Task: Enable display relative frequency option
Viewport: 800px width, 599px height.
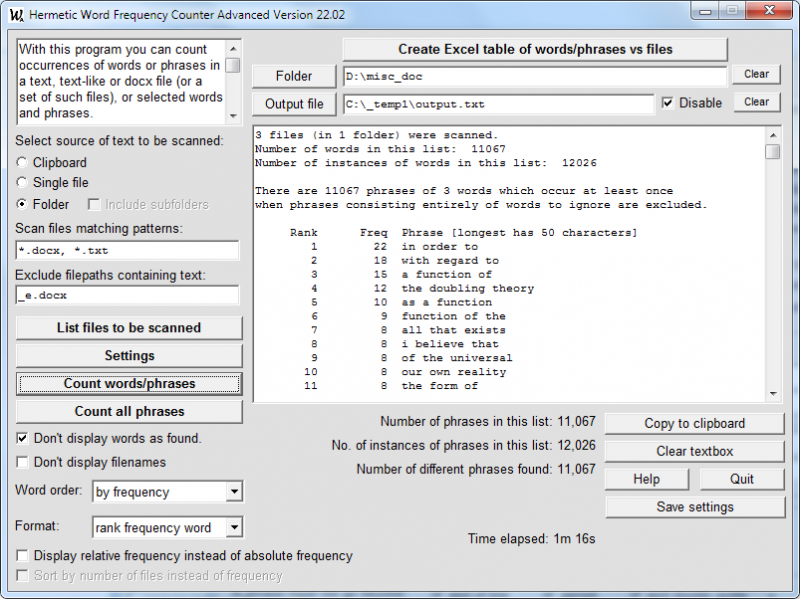Action: pos(23,555)
